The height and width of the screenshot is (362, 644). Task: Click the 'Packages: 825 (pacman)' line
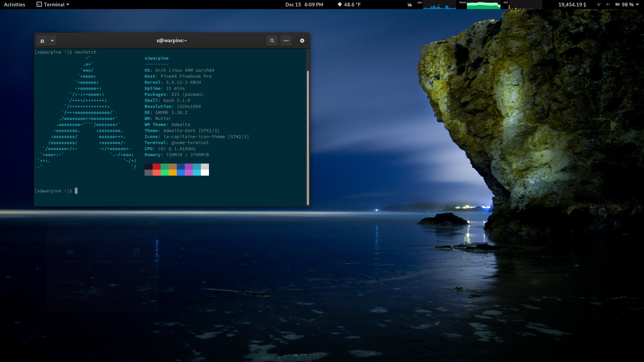(174, 95)
